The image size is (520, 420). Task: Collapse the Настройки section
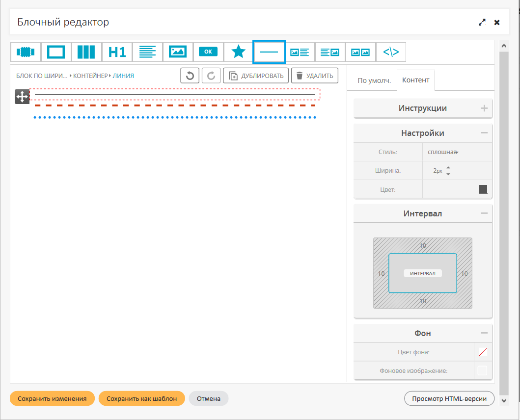coord(484,133)
